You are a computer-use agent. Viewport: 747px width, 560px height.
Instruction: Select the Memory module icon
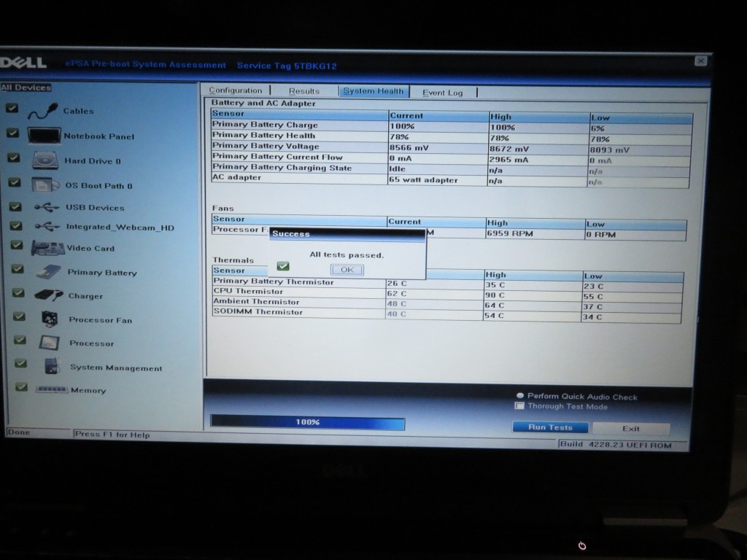(52, 389)
